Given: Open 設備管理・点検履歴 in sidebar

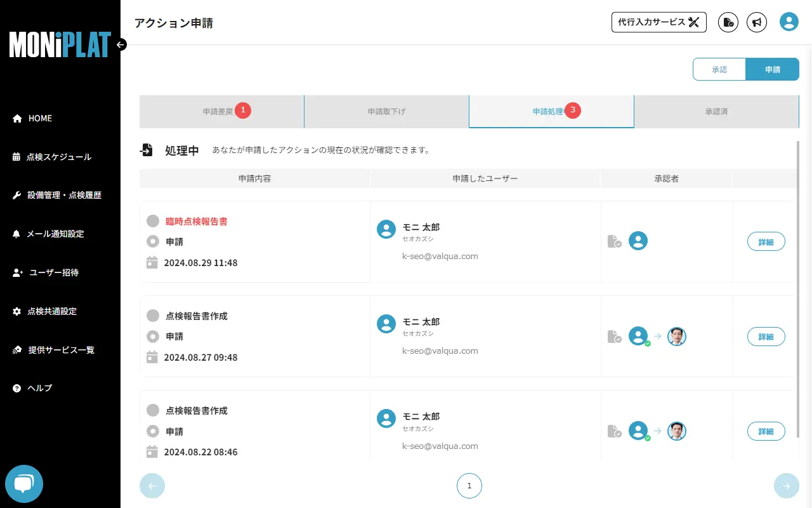Looking at the screenshot, I should (64, 196).
